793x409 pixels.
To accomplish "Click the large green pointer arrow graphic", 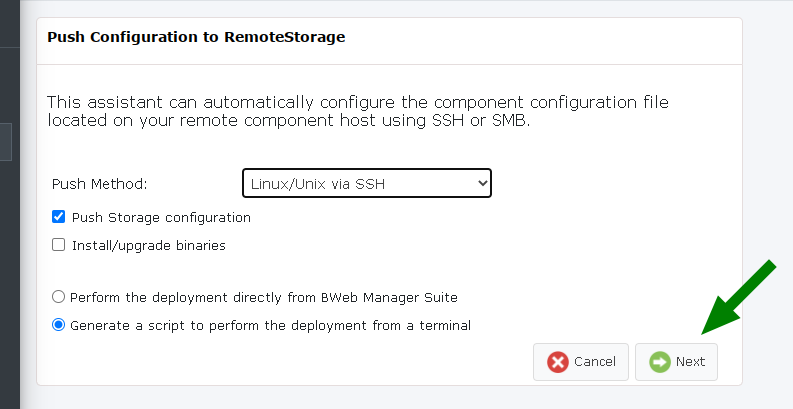I will click(738, 297).
